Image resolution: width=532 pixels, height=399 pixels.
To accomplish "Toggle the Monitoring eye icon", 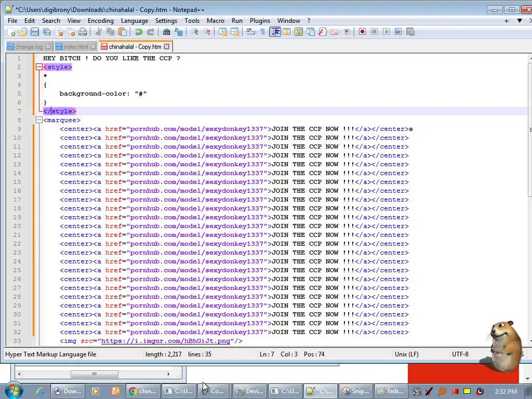I will [347, 32].
